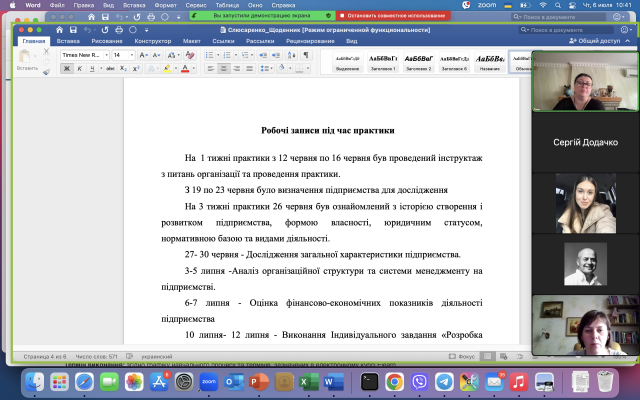Toggle Focus mode (Фокус) in status bar

[x=462, y=356]
